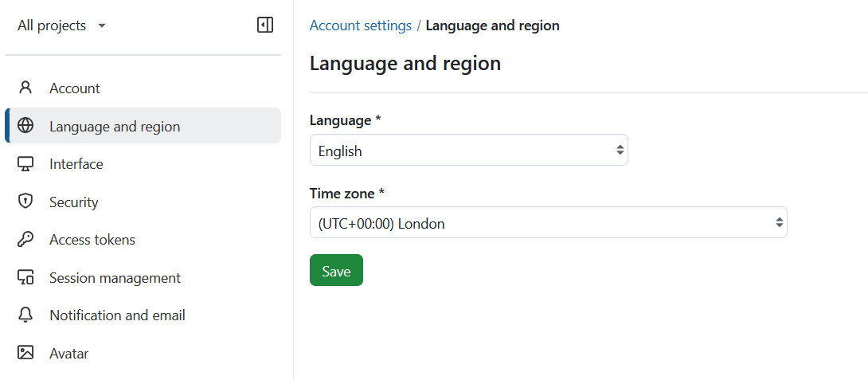Viewport: 868px width, 380px height.
Task: Open Session management page
Action: 143,277
